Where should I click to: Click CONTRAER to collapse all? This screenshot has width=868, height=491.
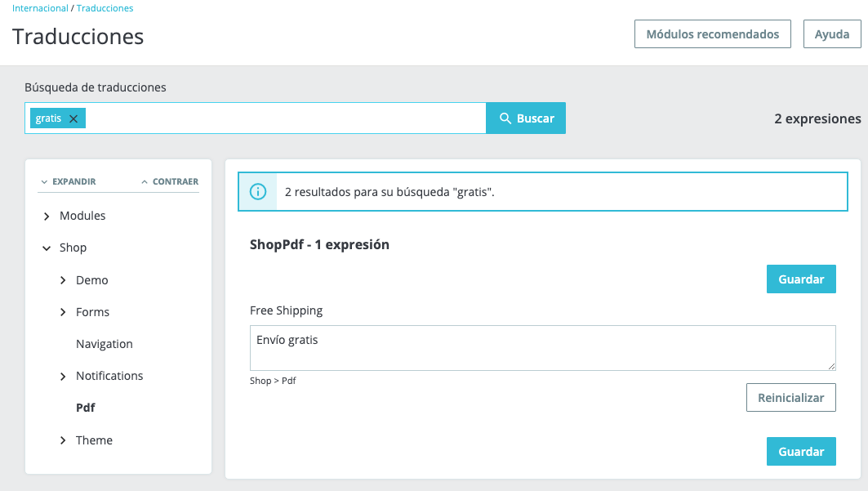pyautogui.click(x=170, y=181)
